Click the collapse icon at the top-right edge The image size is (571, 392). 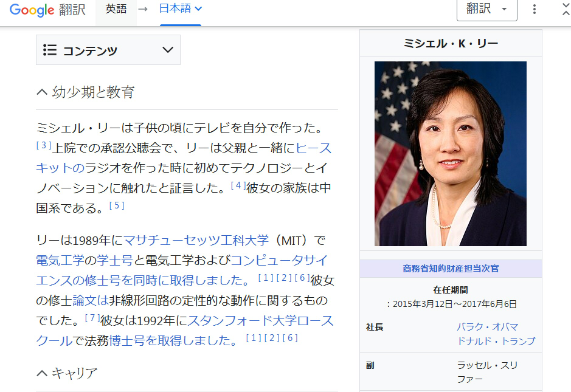[x=566, y=9]
